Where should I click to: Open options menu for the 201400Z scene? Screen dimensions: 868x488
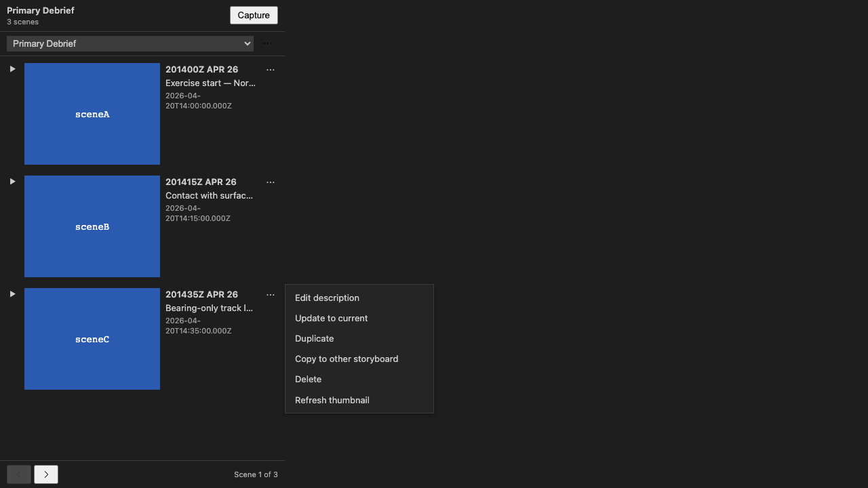271,69
